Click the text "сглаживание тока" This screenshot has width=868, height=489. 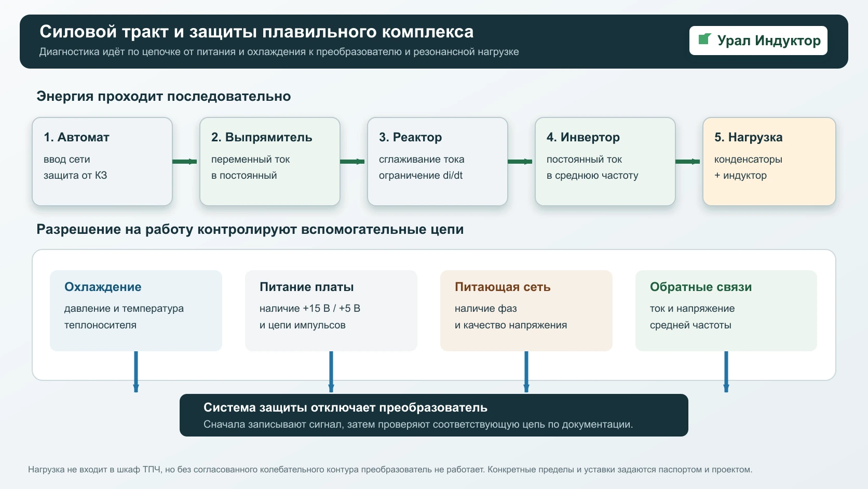tap(422, 160)
